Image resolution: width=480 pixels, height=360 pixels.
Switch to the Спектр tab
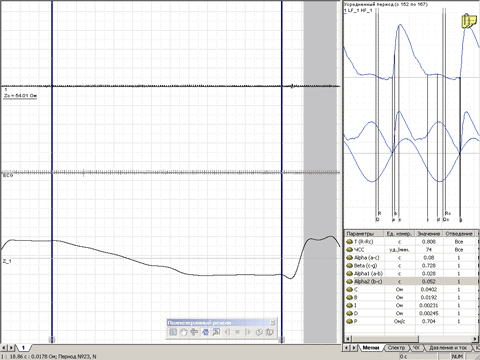pos(396,348)
